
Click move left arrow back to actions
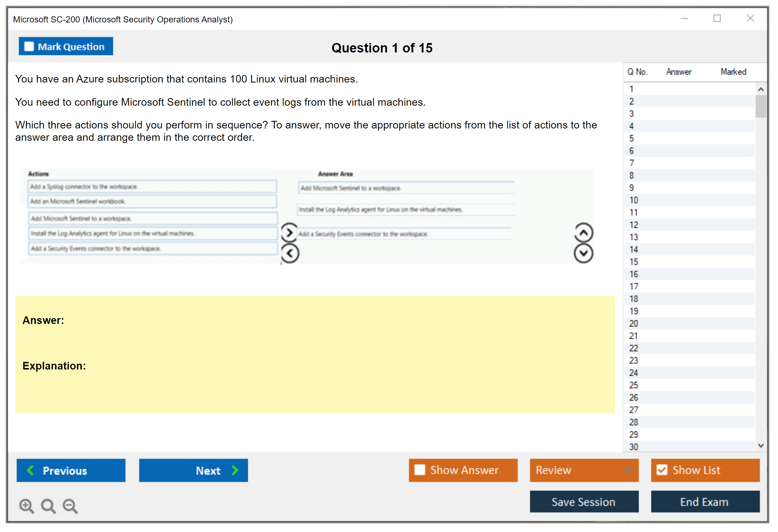coord(290,253)
